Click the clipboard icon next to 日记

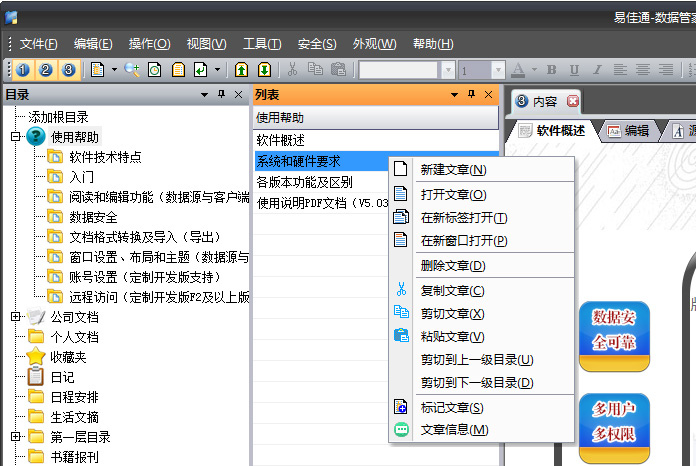(36, 377)
